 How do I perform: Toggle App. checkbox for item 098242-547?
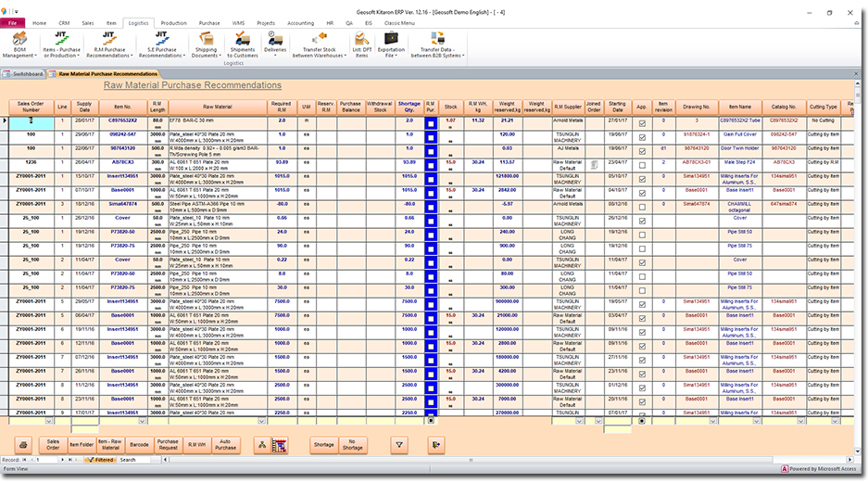[x=642, y=137]
